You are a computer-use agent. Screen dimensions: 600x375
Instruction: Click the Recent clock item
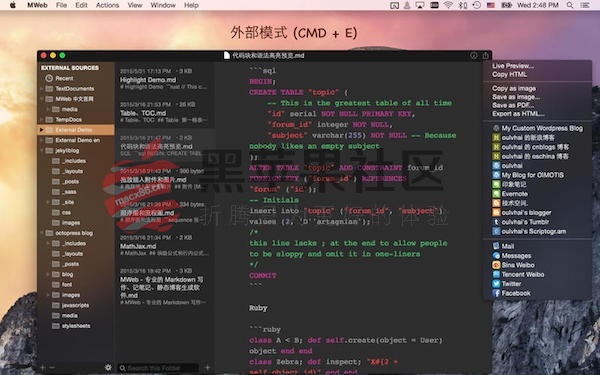pos(59,78)
